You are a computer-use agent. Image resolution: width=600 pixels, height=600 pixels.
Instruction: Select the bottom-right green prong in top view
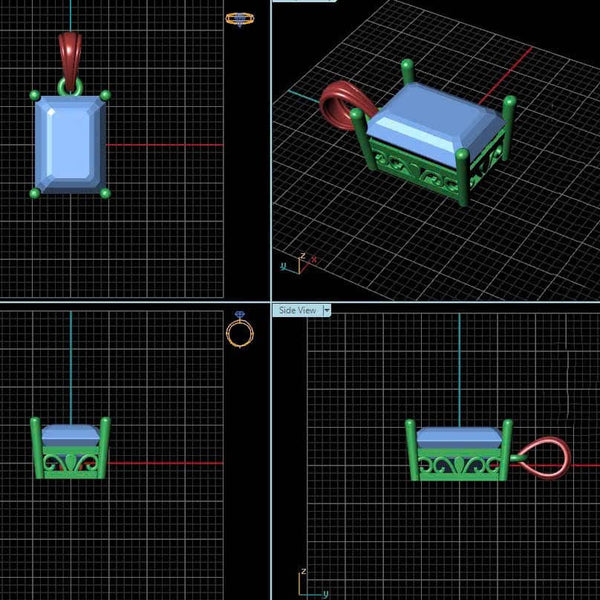[106, 192]
